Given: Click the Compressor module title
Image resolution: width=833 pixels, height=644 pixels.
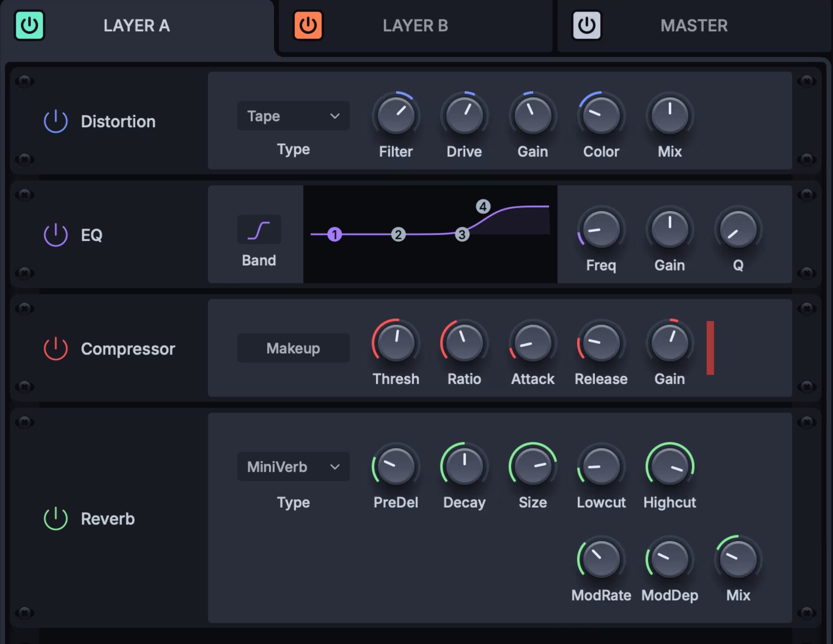Looking at the screenshot, I should click(x=128, y=349).
